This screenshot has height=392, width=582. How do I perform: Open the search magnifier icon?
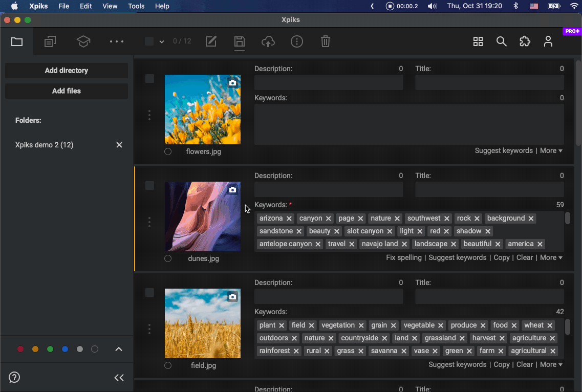pyautogui.click(x=502, y=41)
